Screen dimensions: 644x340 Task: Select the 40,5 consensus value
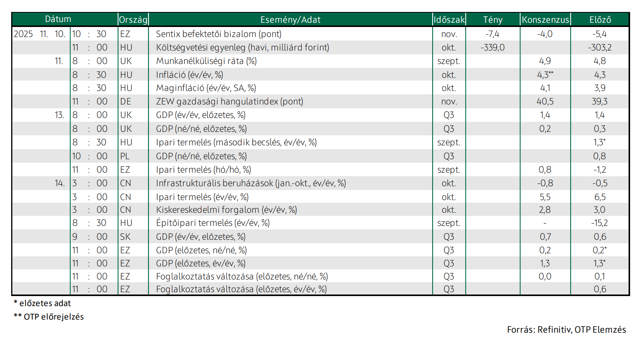[x=545, y=101]
